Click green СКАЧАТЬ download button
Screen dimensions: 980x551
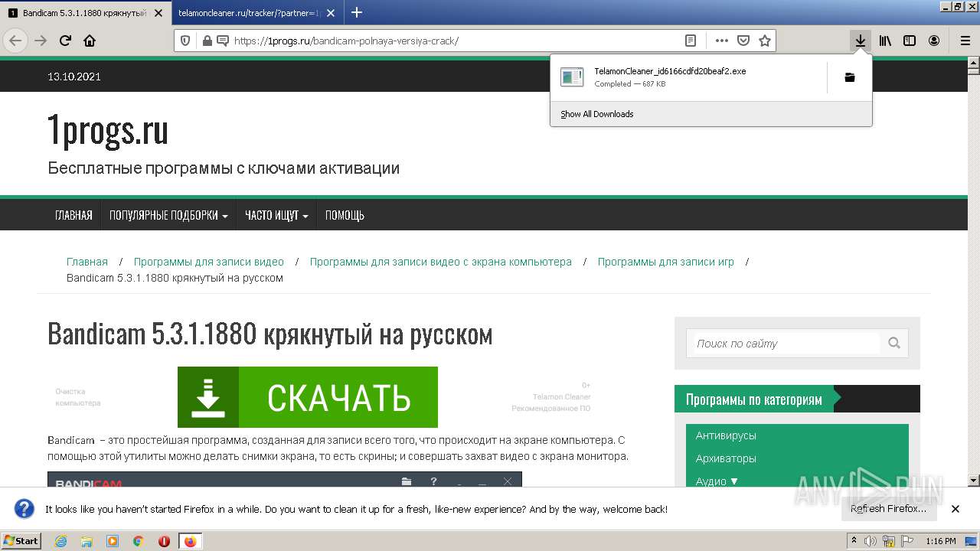tap(308, 397)
